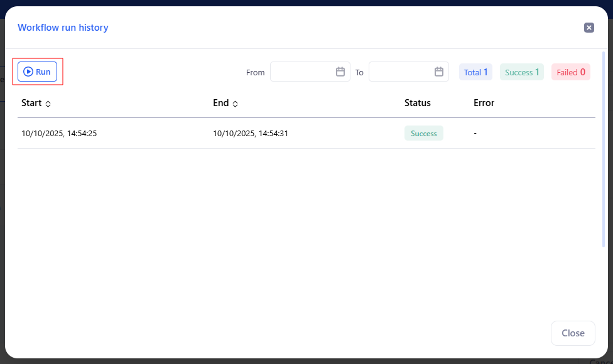Click the dialog close icon at top right
Image resolution: width=613 pixels, height=364 pixels.
click(589, 28)
